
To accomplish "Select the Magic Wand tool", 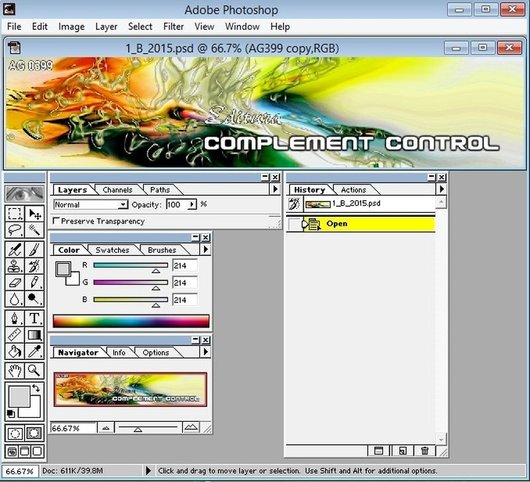I will pos(34,230).
